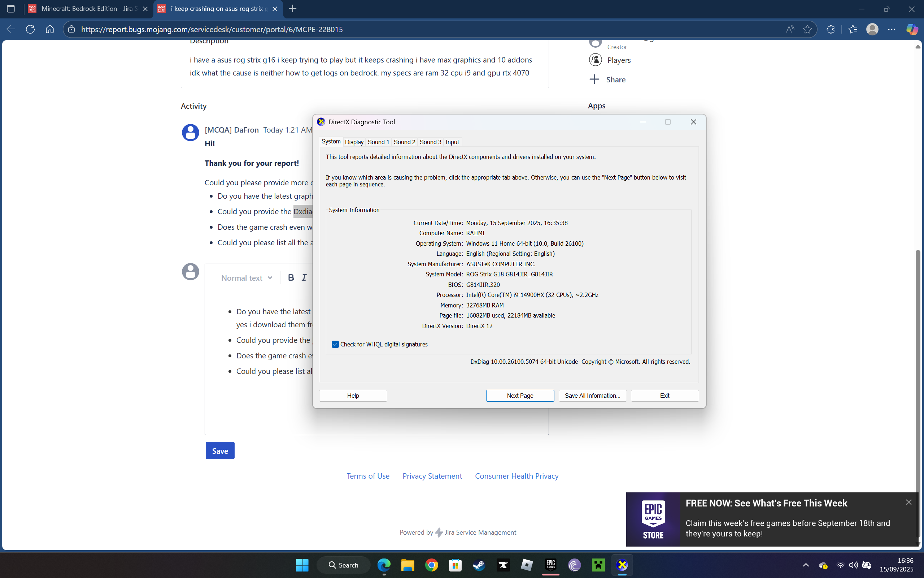The image size is (924, 578).
Task: Close the Epic Games notification
Action: (x=909, y=502)
